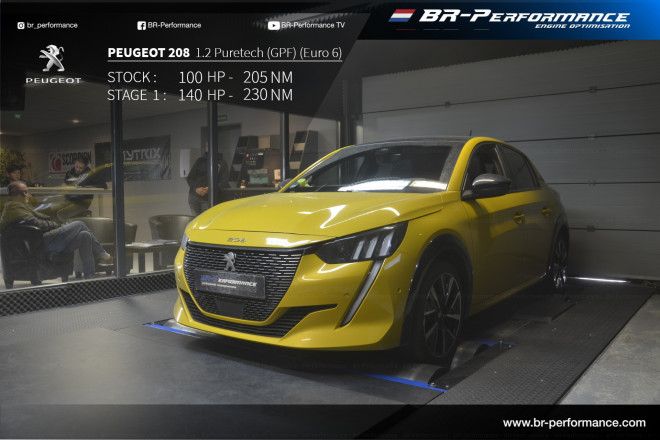Click the Peugeot lion logo on the left

tap(51, 59)
